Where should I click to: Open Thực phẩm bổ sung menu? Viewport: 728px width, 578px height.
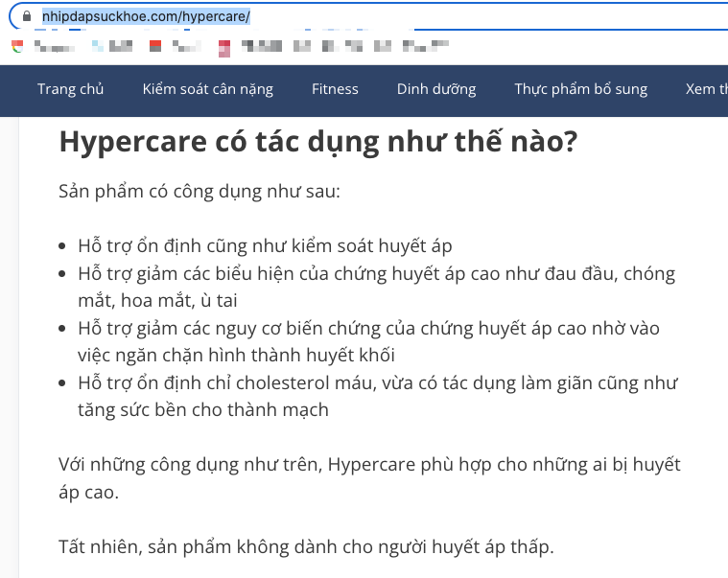pos(581,89)
